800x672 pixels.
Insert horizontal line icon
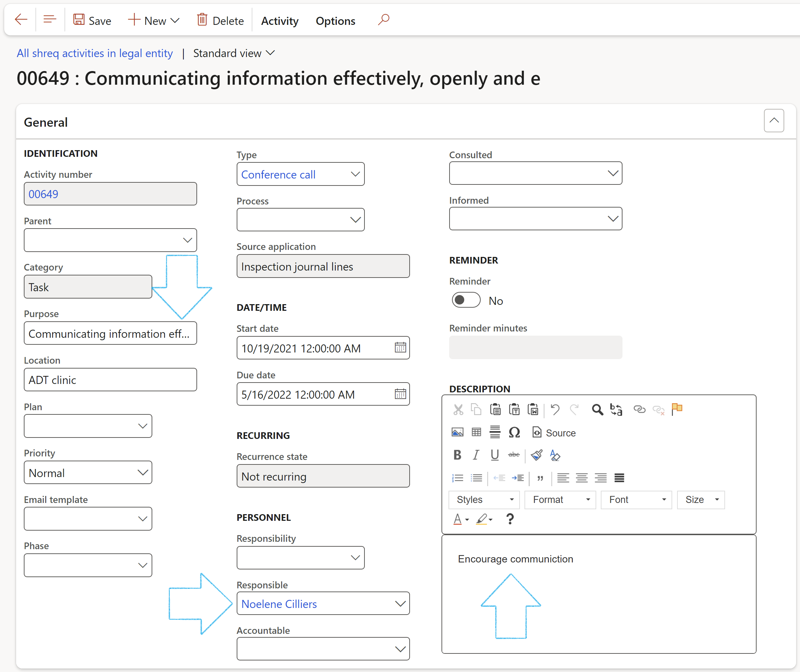click(x=495, y=432)
